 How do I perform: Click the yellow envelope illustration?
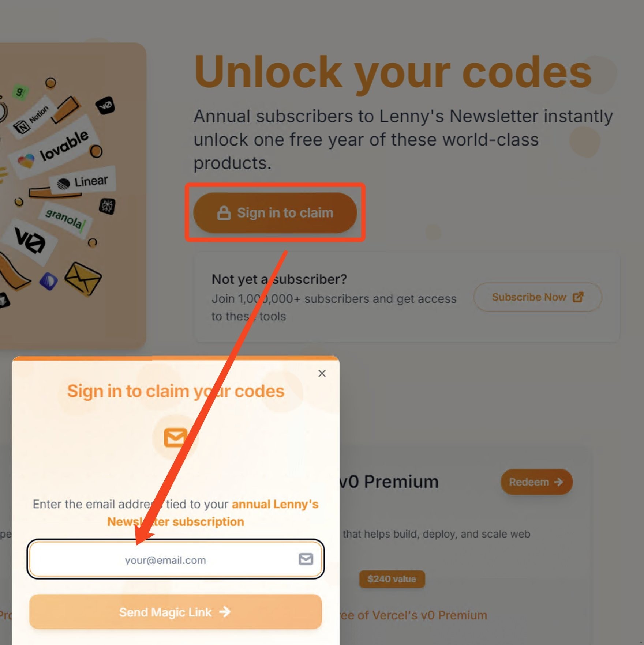click(x=83, y=279)
